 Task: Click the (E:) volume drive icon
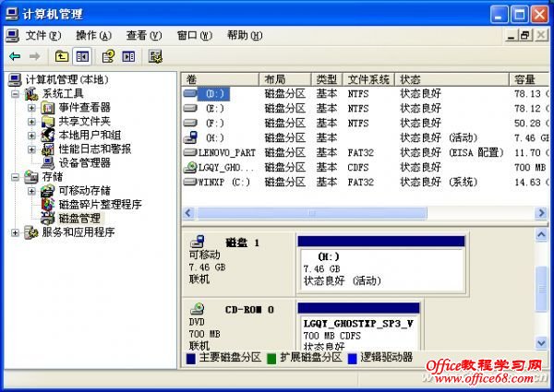190,108
